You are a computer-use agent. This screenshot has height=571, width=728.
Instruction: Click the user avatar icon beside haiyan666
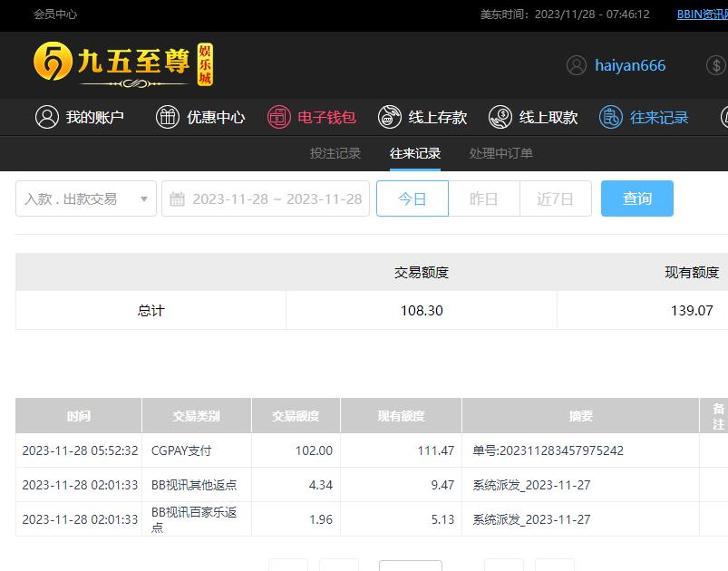click(577, 65)
